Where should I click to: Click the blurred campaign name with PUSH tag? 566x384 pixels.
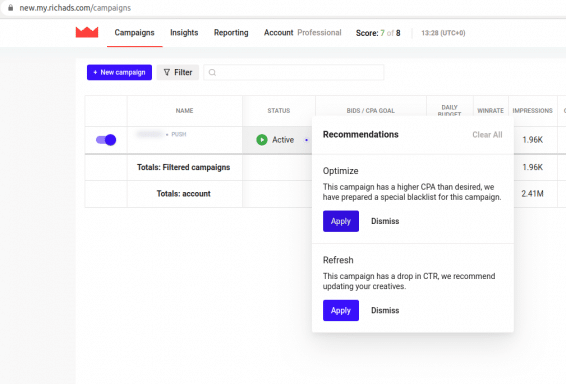[x=161, y=134]
